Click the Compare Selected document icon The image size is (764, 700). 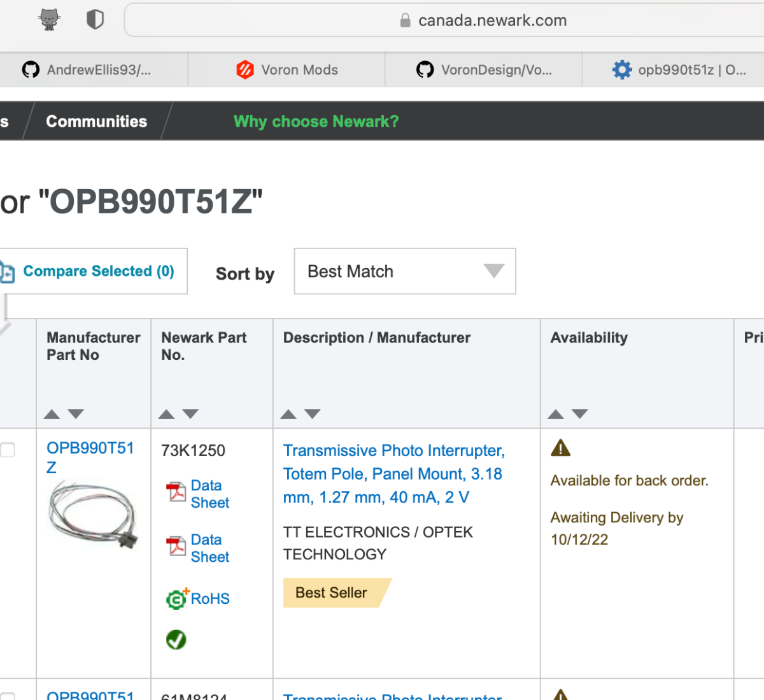[x=7, y=271]
